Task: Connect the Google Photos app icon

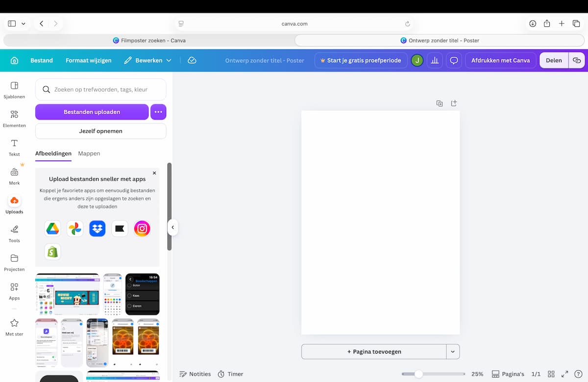Action: [75, 228]
